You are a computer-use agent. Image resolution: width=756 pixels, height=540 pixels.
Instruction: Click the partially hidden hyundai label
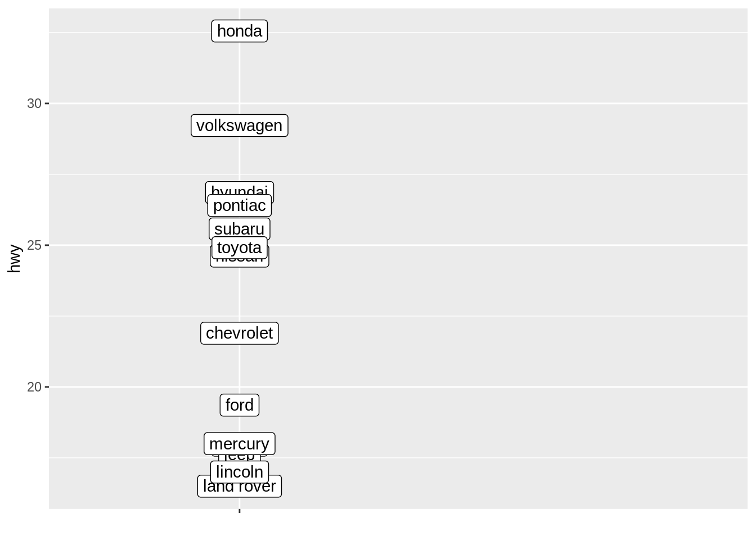click(239, 188)
